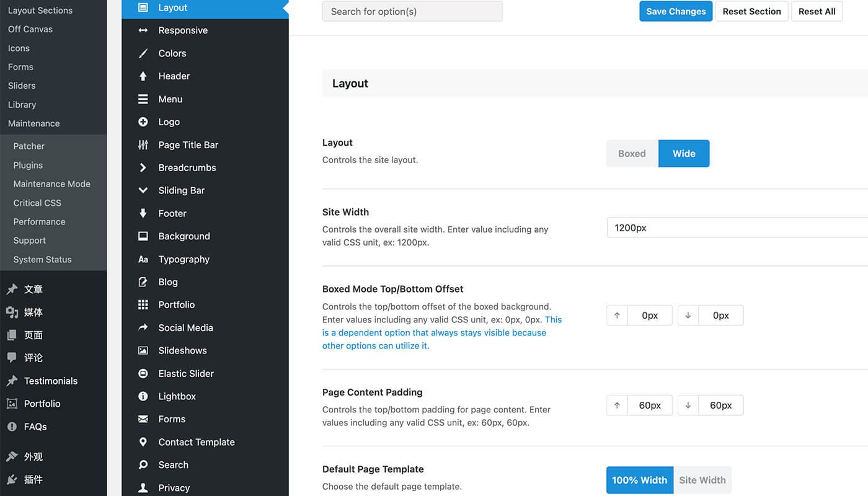Click the Search for option(s) field
This screenshot has height=496, width=868.
pos(412,11)
